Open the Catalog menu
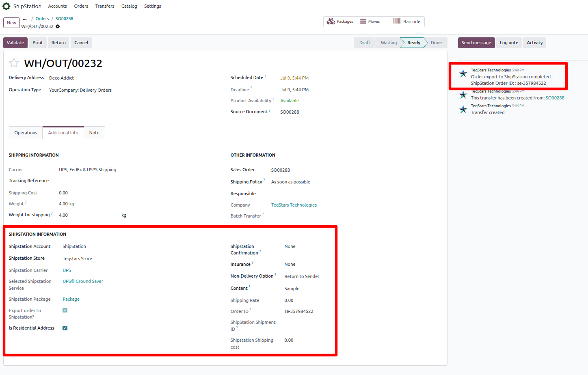 pos(129,6)
